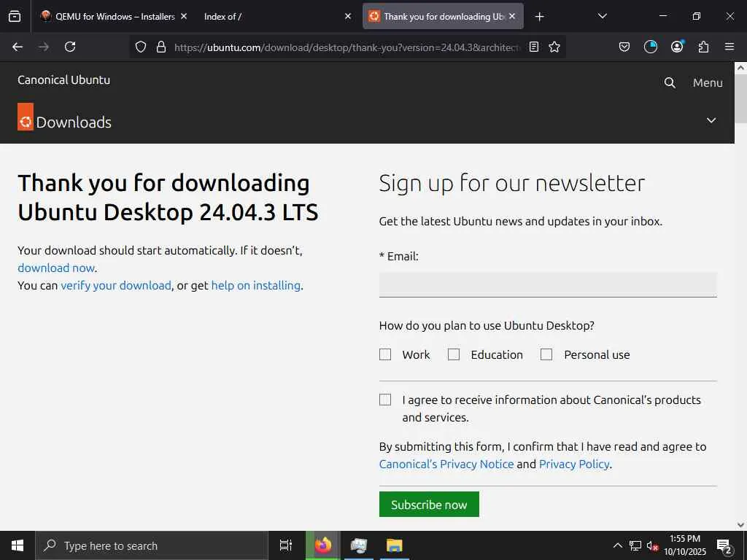Click into the Email field
The height and width of the screenshot is (560, 747).
548,285
